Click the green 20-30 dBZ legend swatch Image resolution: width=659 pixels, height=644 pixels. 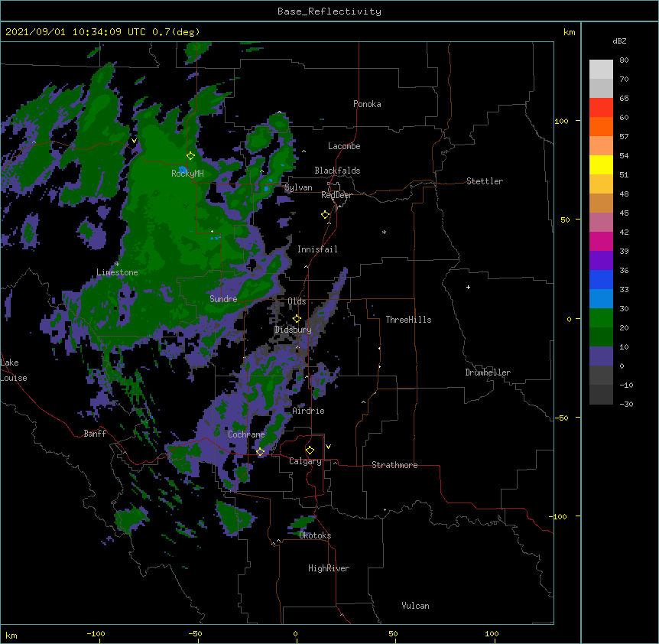601,318
